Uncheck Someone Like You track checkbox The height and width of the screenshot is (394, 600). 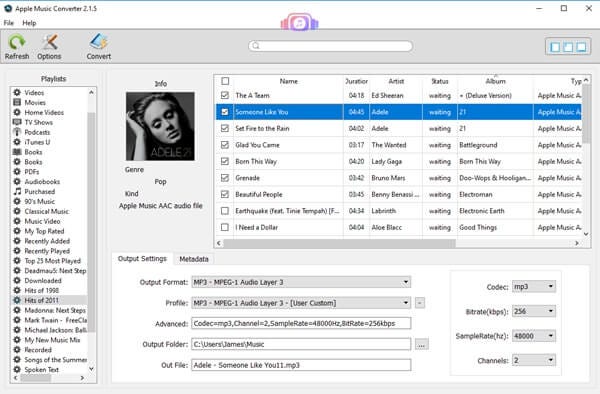coord(225,112)
